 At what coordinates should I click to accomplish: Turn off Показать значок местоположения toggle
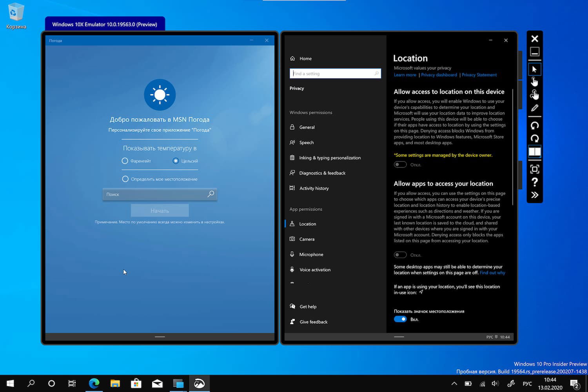[400, 319]
